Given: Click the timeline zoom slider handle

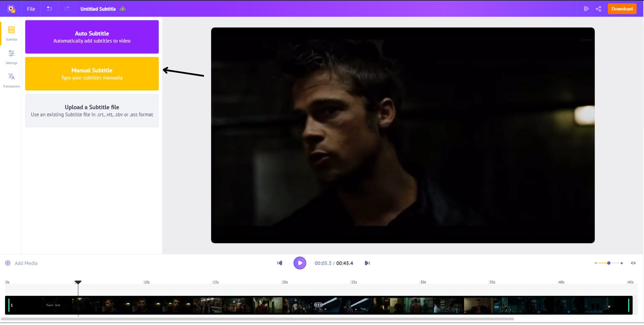Looking at the screenshot, I should click(x=608, y=263).
